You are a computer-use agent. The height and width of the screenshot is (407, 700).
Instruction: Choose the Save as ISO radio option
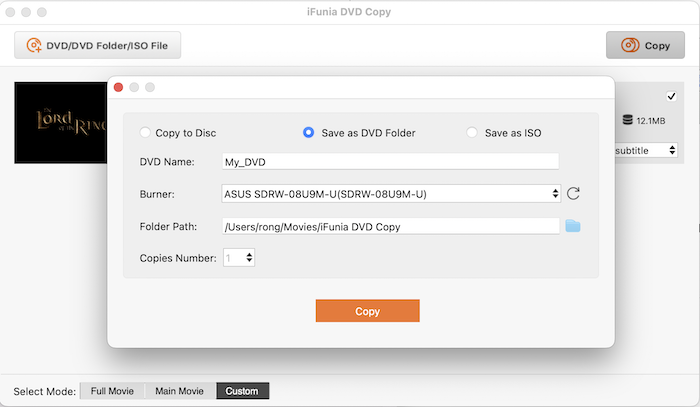pyautogui.click(x=472, y=132)
